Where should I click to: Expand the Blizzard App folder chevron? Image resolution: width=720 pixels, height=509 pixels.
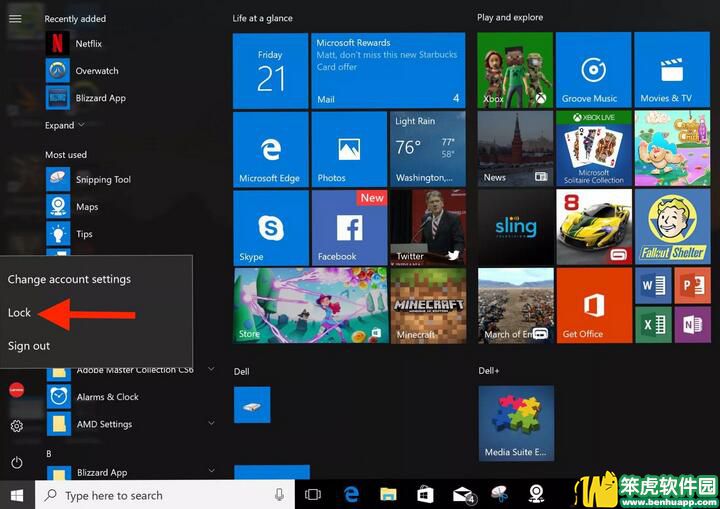point(211,470)
